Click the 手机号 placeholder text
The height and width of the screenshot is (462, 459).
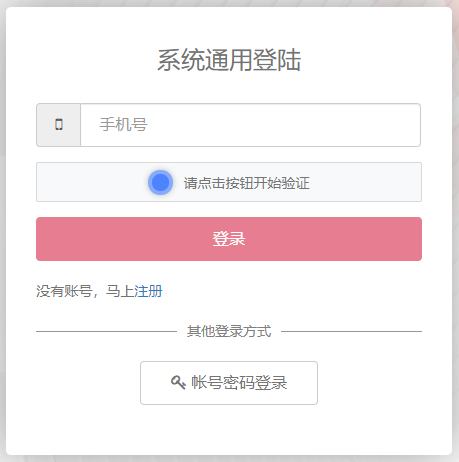(123, 125)
